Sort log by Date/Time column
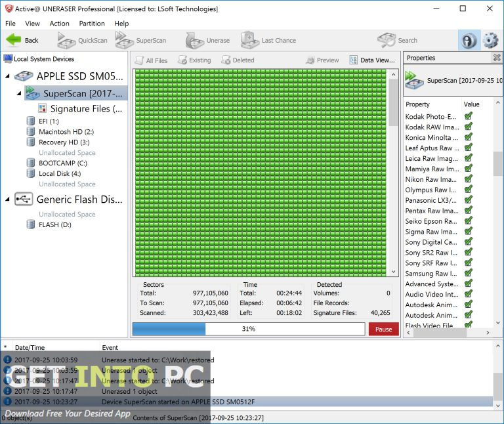The width and height of the screenshot is (504, 424). click(x=30, y=347)
